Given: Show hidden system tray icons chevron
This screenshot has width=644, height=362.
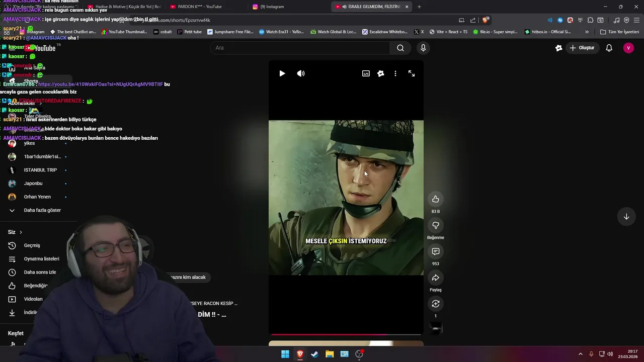Looking at the screenshot, I should (580, 354).
